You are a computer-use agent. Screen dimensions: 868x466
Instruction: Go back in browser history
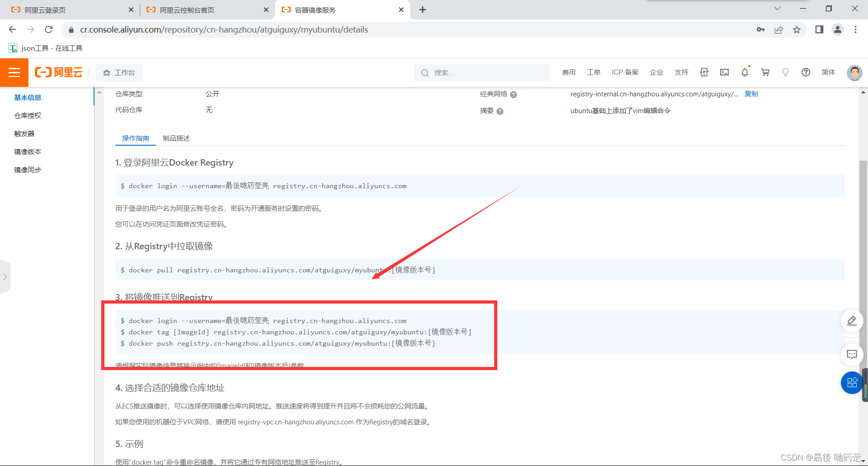(x=12, y=29)
